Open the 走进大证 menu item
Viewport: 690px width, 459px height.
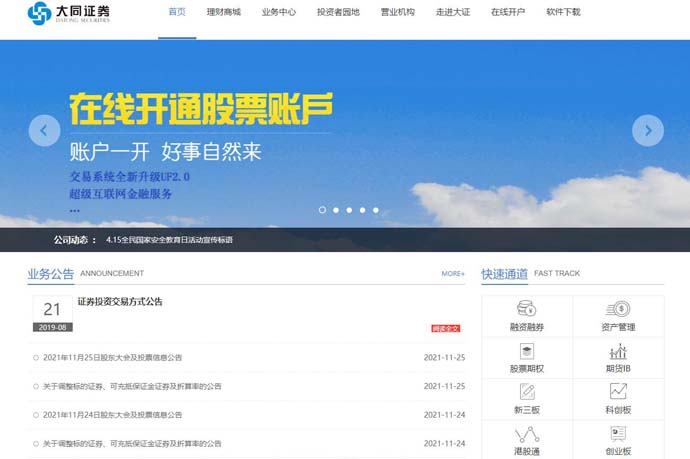(x=453, y=12)
